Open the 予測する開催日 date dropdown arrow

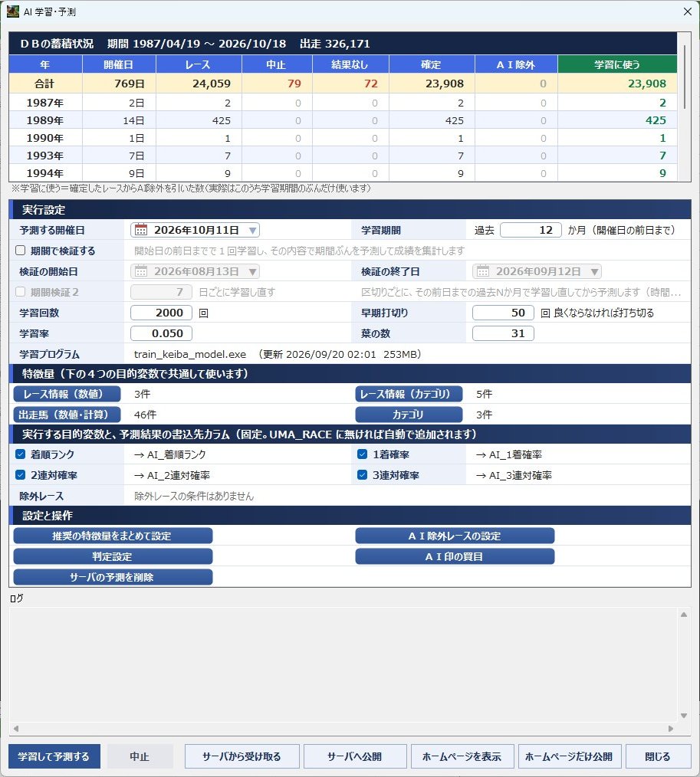pyautogui.click(x=252, y=231)
